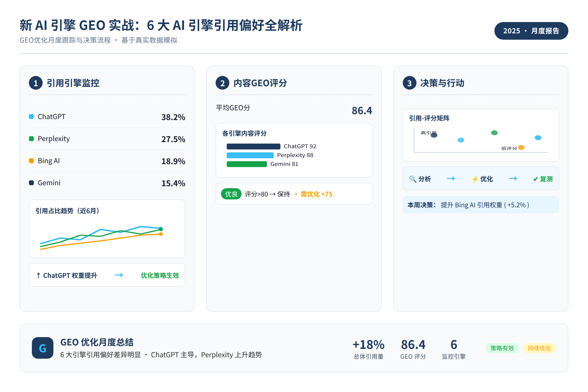Image resolution: width=588 pixels, height=392 pixels.
Task: Select the 优化策略生效 text
Action: 160,275
